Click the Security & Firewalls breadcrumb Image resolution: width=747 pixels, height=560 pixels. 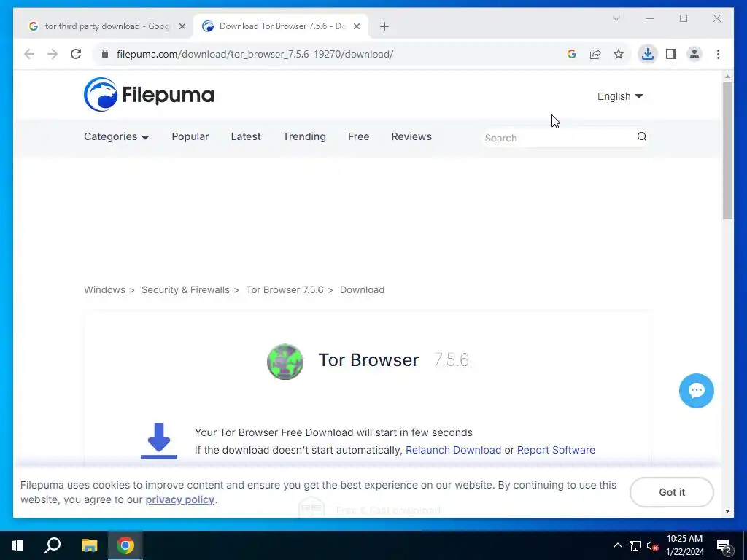coord(185,290)
